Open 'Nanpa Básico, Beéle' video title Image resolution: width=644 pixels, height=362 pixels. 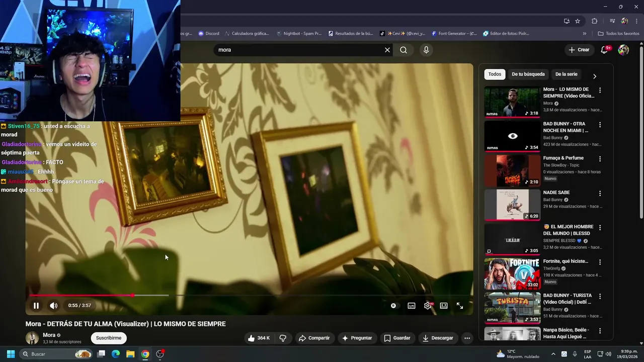pos(567,333)
